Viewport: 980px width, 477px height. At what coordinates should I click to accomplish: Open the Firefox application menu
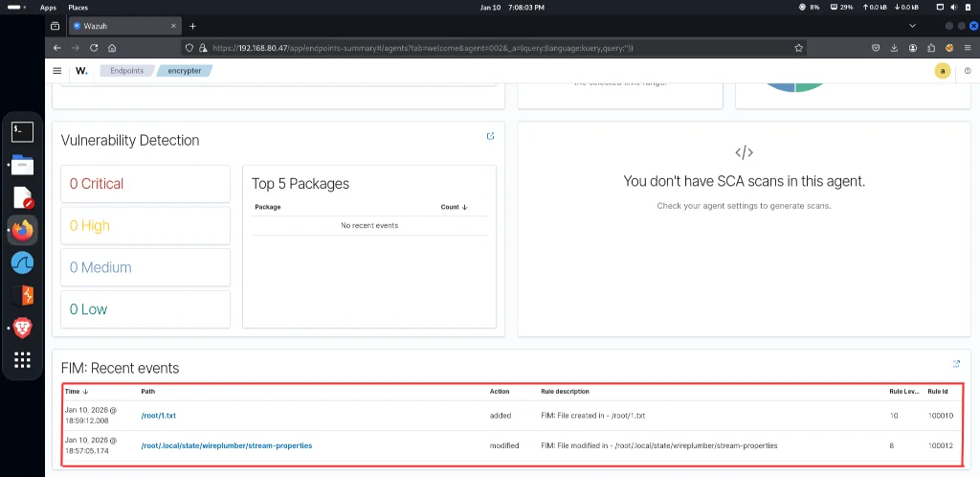point(969,48)
